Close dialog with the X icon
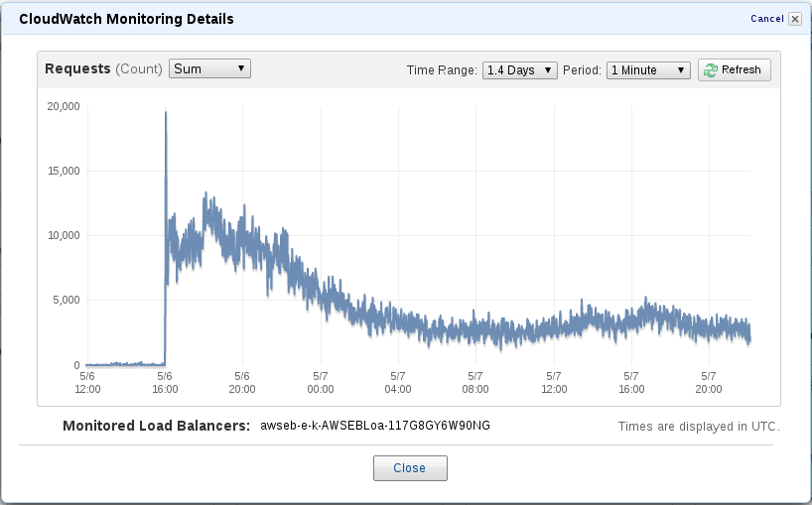The image size is (812, 505). 795,19
